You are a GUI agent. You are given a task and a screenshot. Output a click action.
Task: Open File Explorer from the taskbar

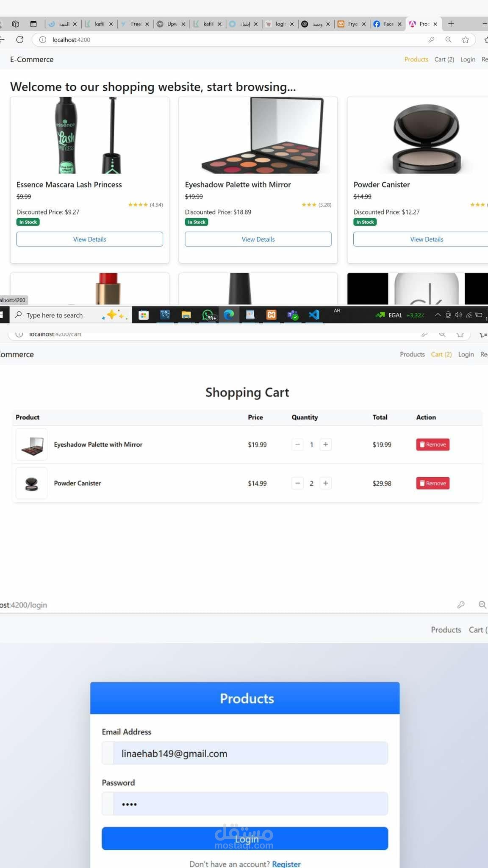(186, 315)
